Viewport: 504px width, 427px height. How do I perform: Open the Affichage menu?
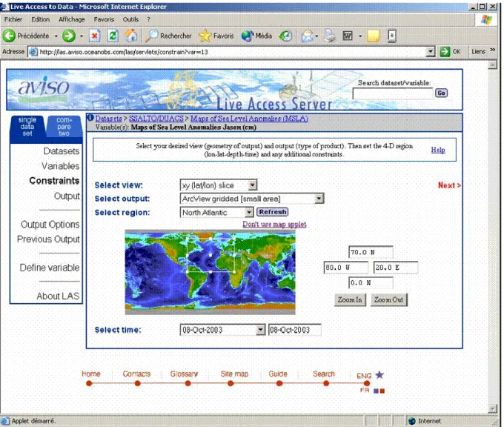click(x=72, y=19)
